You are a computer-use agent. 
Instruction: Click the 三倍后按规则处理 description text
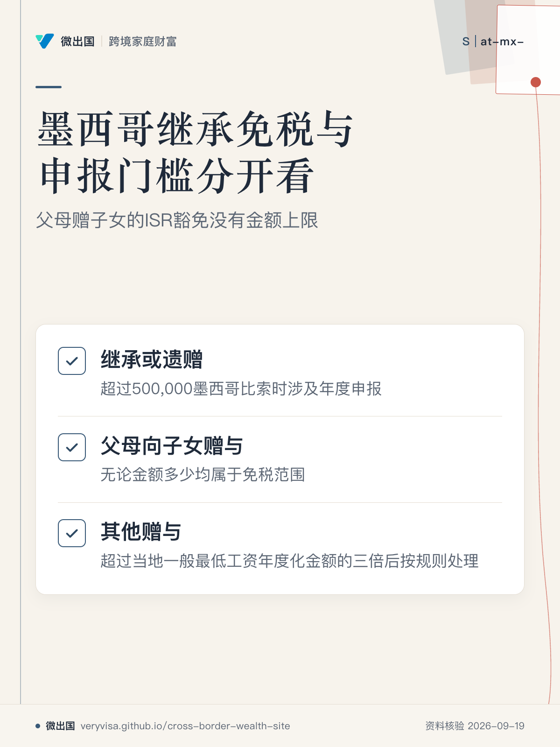[289, 561]
